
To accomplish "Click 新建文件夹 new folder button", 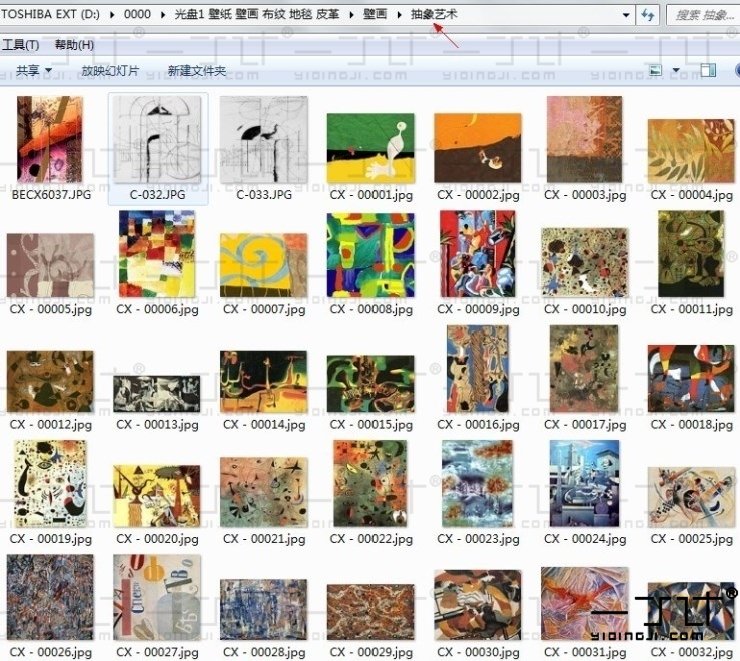I will pyautogui.click(x=196, y=71).
